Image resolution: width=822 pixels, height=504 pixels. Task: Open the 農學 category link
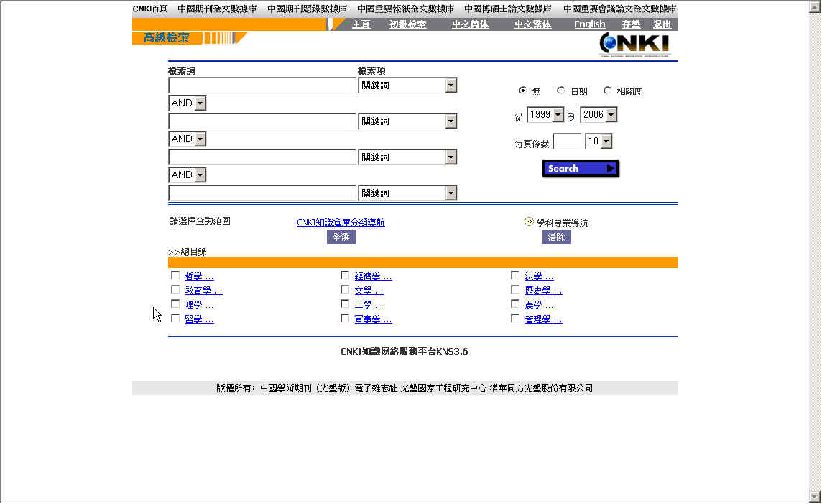click(539, 305)
